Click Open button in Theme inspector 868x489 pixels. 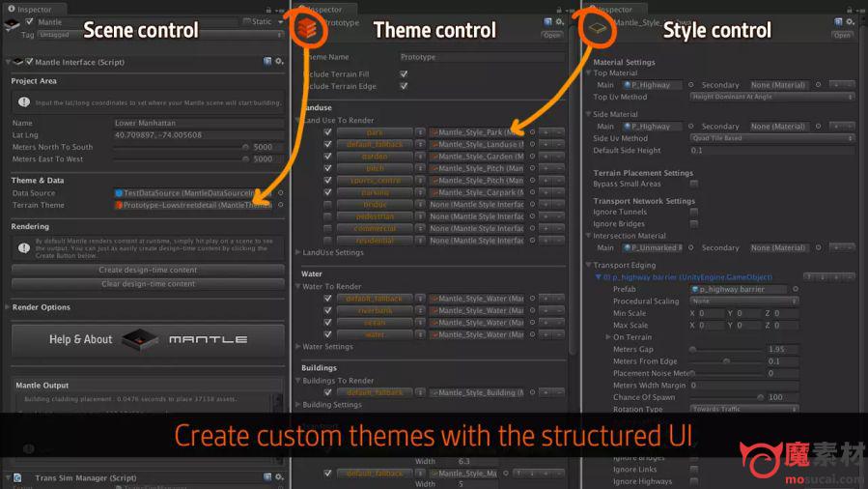tap(552, 35)
